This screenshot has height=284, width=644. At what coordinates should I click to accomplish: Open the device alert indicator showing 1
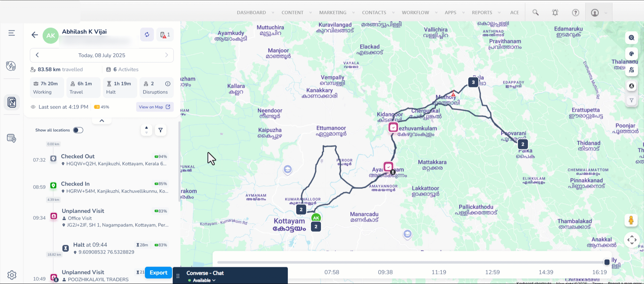(165, 34)
